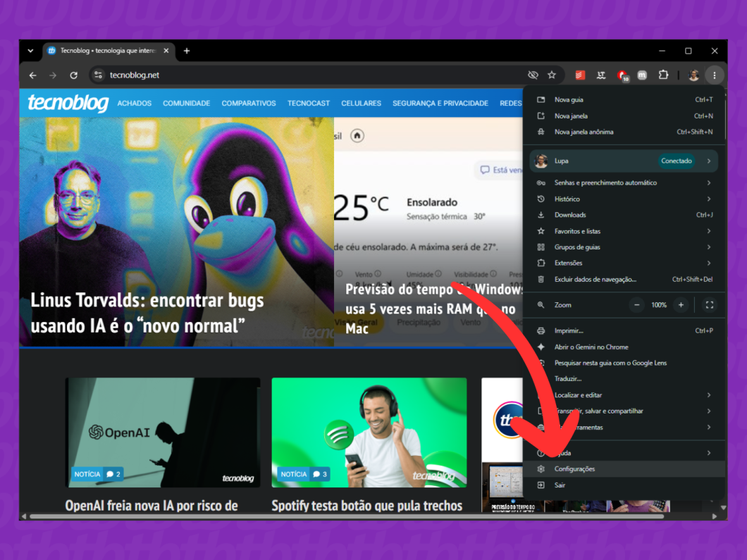747x560 pixels.
Task: Select the Tecnoblog browser tab
Action: 109,51
